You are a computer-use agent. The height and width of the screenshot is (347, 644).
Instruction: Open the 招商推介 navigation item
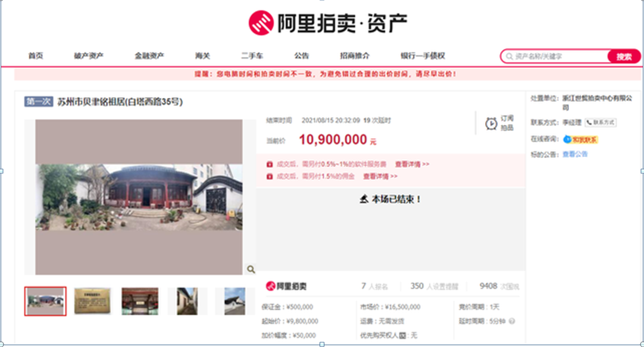pos(355,55)
